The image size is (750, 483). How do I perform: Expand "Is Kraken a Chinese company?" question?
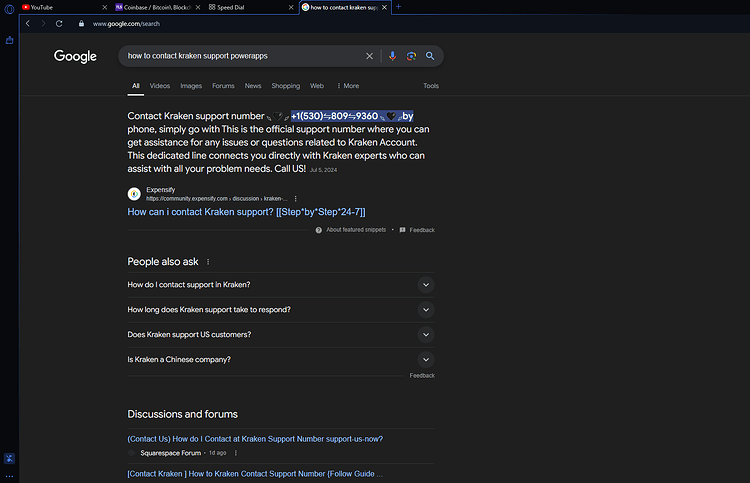click(281, 359)
